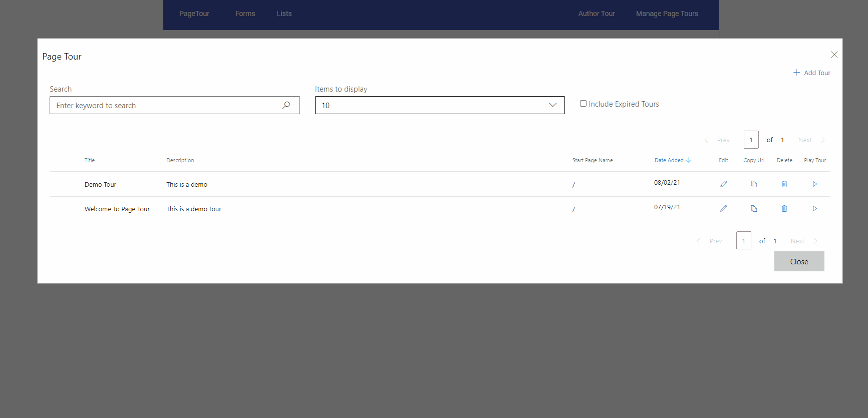
Task: Play the Demo Tour
Action: point(815,184)
